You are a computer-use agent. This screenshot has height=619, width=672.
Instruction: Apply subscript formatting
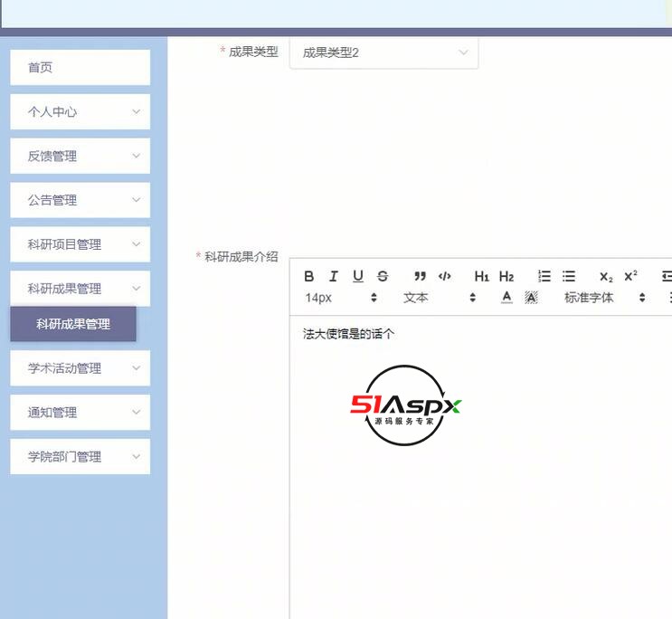[606, 276]
